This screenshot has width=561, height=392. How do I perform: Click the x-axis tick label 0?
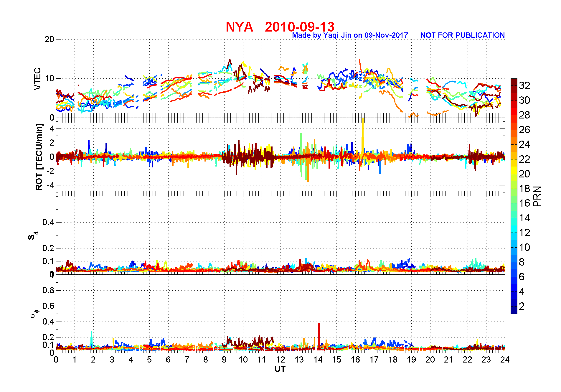[x=56, y=360]
